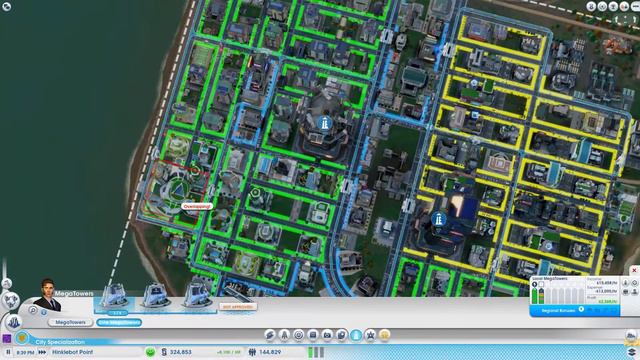
Task: Click the 'Overlapping!' warning label on map
Action: 197,207
